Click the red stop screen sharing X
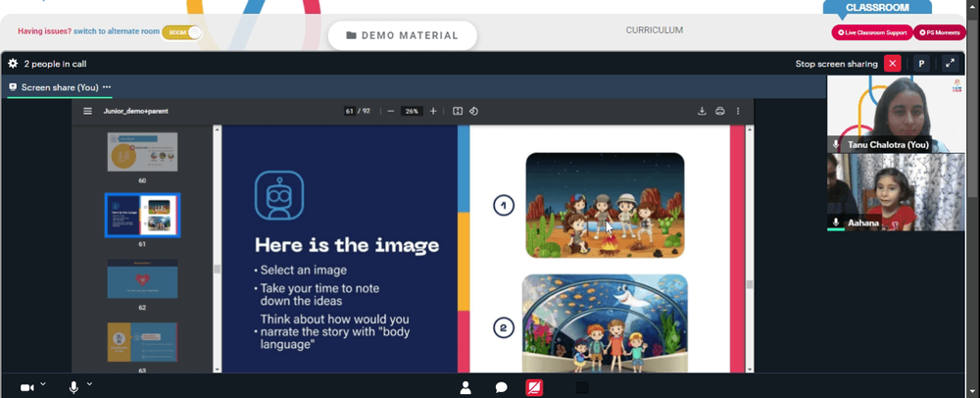The image size is (980, 398). [892, 64]
